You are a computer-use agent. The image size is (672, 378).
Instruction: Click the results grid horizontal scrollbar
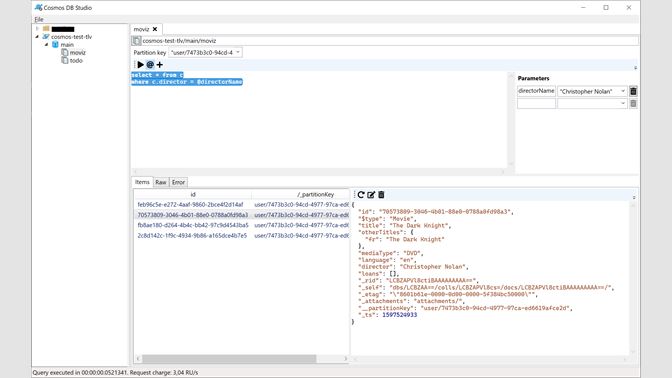(229, 359)
